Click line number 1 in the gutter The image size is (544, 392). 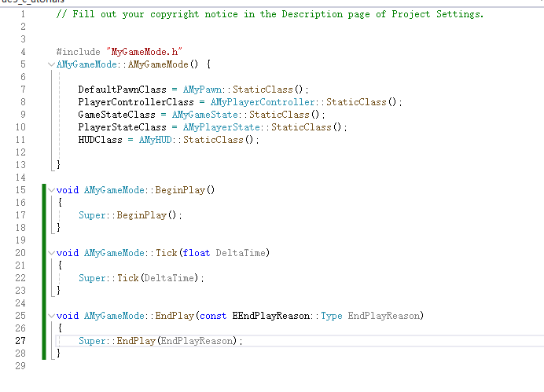21,14
